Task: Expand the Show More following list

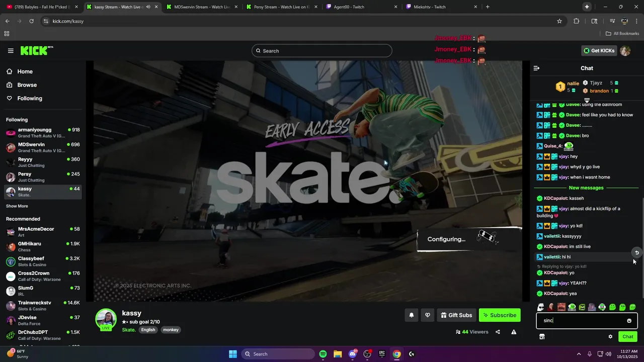Action: pyautogui.click(x=17, y=206)
